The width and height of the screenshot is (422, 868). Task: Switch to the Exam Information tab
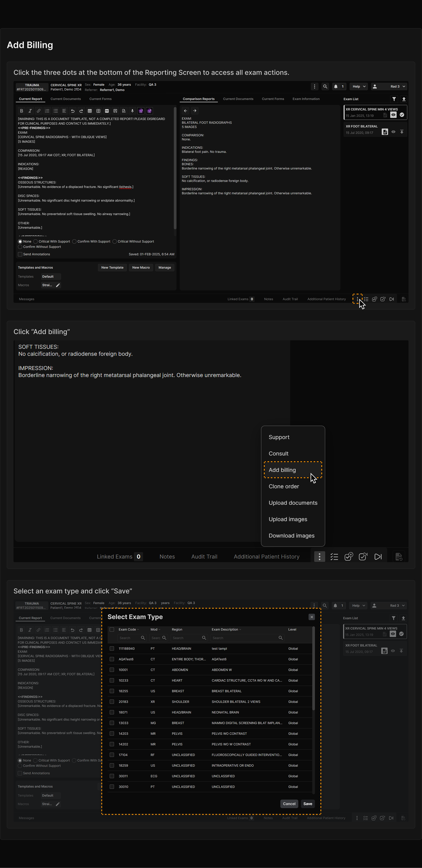point(306,99)
